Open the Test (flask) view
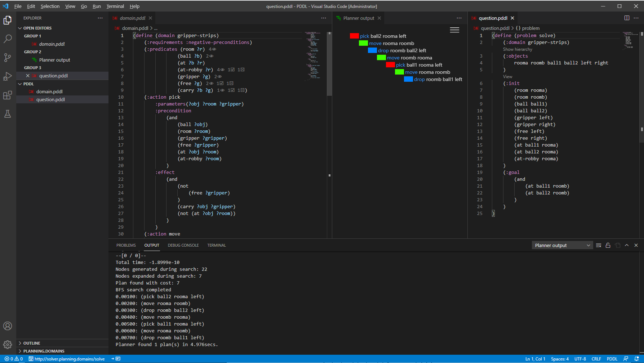 click(x=8, y=114)
